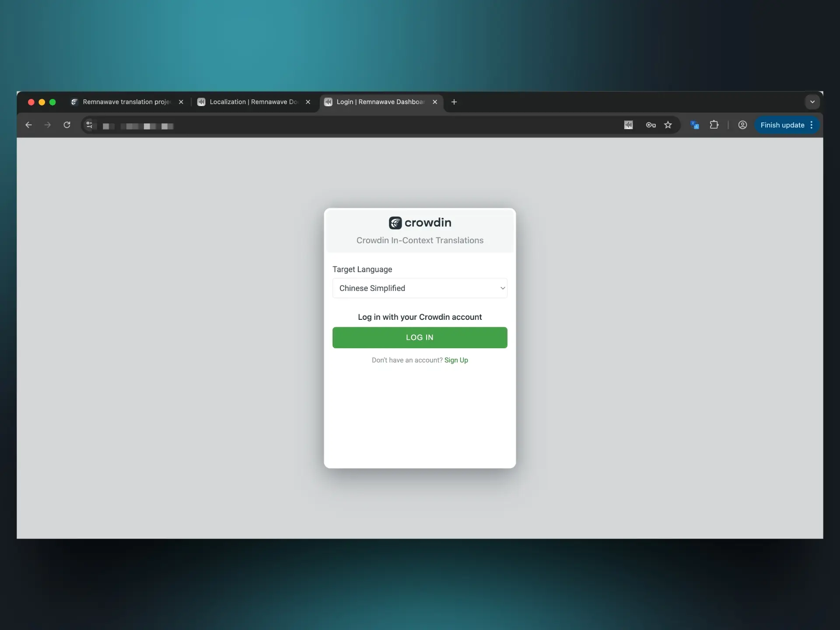Screen dimensions: 840x630
Task: Click the Finish update button
Action: pyautogui.click(x=782, y=125)
